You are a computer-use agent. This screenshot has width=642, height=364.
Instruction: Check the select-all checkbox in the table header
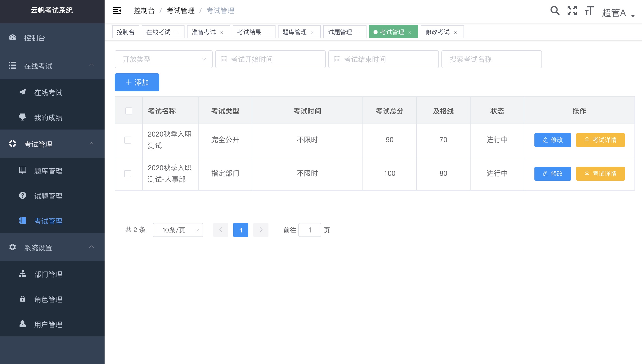[128, 111]
